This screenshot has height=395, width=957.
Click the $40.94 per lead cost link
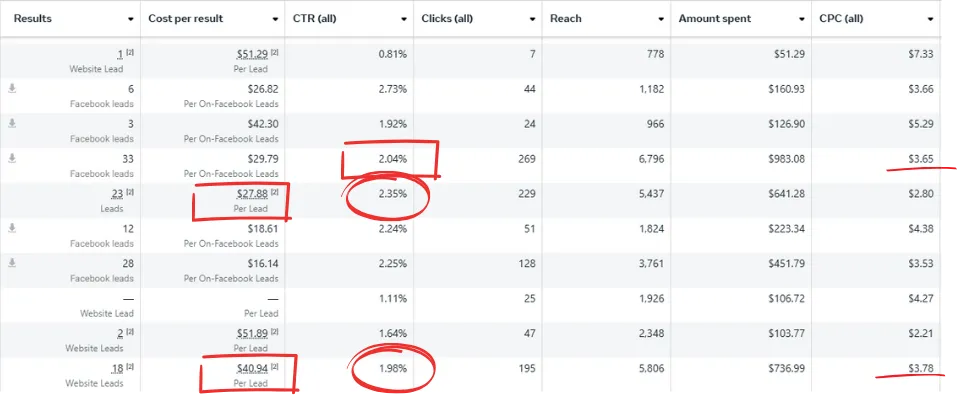(x=251, y=368)
